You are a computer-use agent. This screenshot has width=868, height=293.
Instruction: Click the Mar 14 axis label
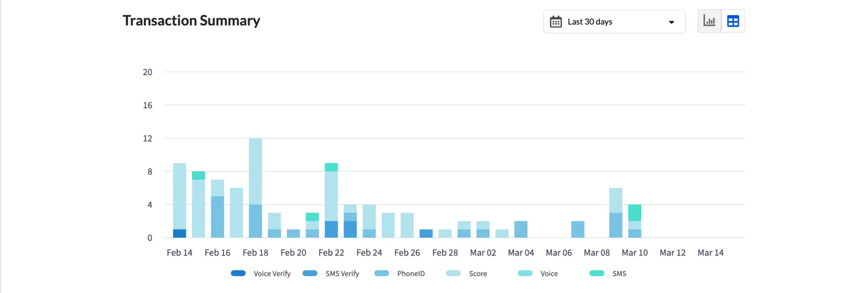point(711,252)
